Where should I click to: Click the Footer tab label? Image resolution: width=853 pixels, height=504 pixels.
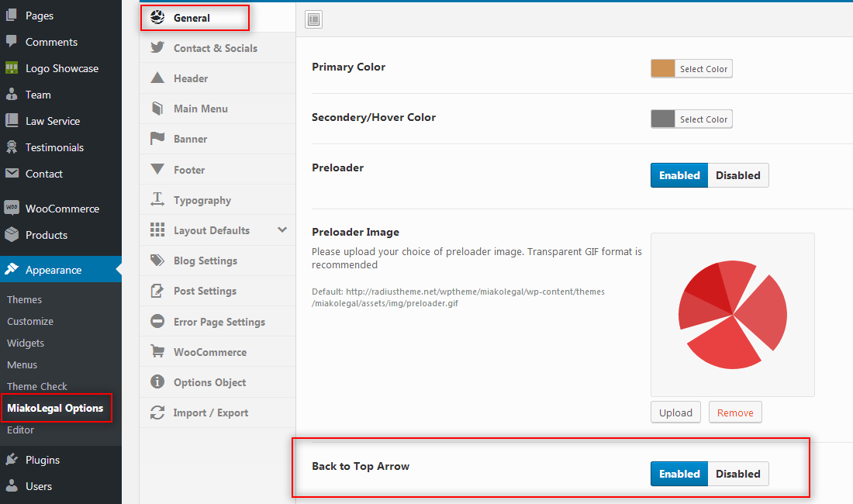pos(189,170)
